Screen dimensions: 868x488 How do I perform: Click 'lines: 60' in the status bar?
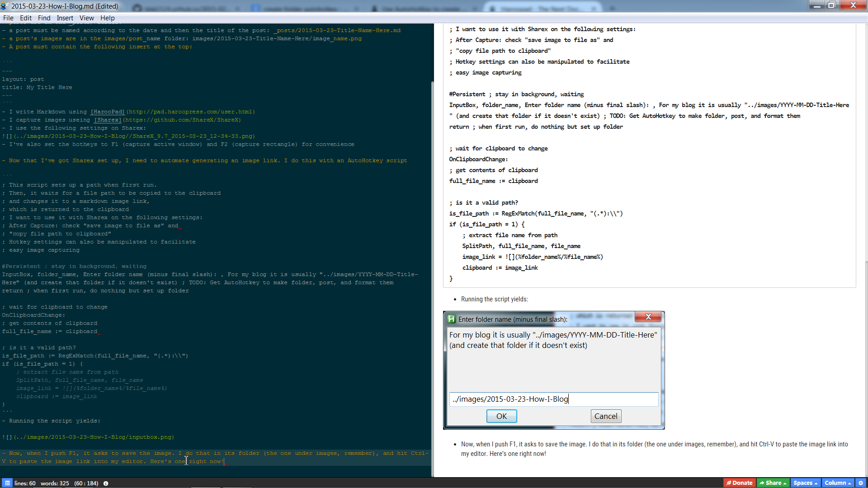(x=25, y=483)
